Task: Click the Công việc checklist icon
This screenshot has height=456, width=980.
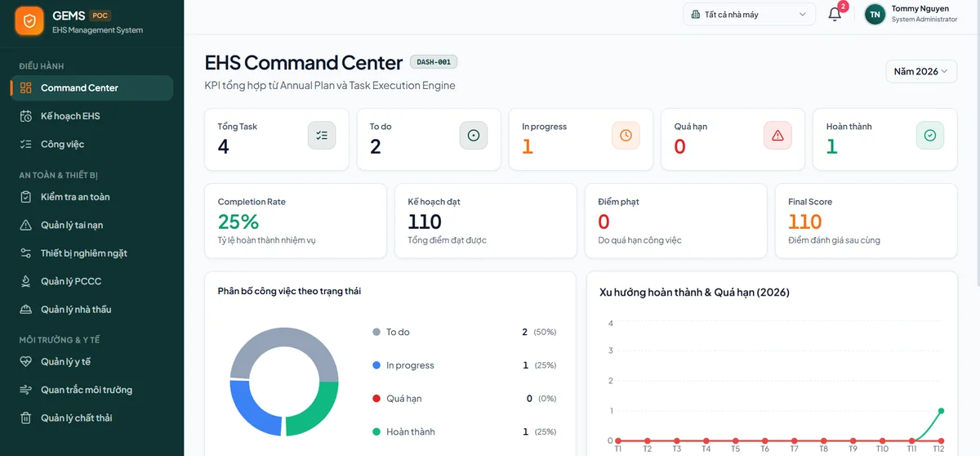Action: tap(26, 144)
